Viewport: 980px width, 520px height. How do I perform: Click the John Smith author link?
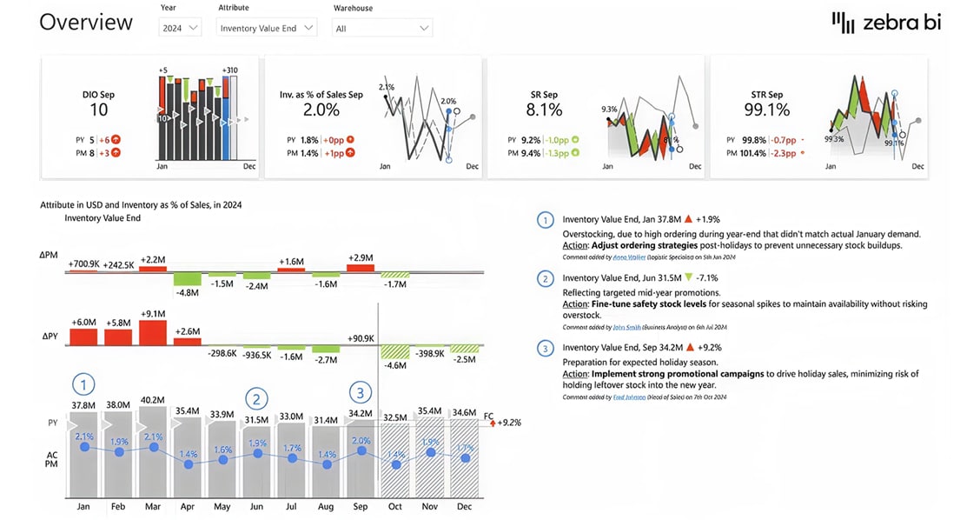tap(626, 327)
